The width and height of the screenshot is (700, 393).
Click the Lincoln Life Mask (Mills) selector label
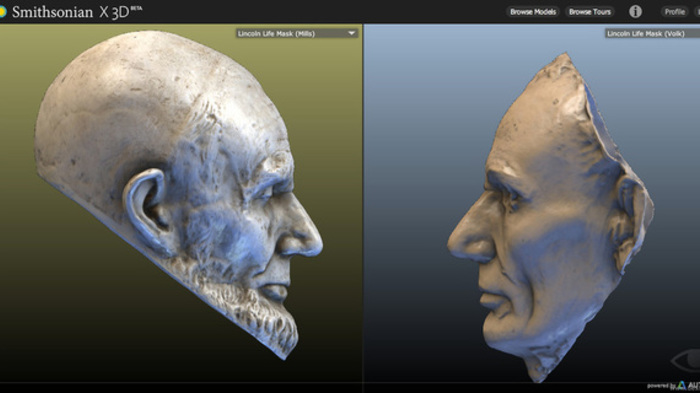[x=276, y=33]
